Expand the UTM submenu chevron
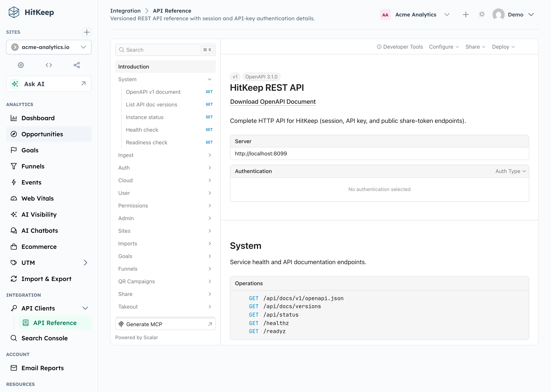The width and height of the screenshot is (551, 392). 85,263
